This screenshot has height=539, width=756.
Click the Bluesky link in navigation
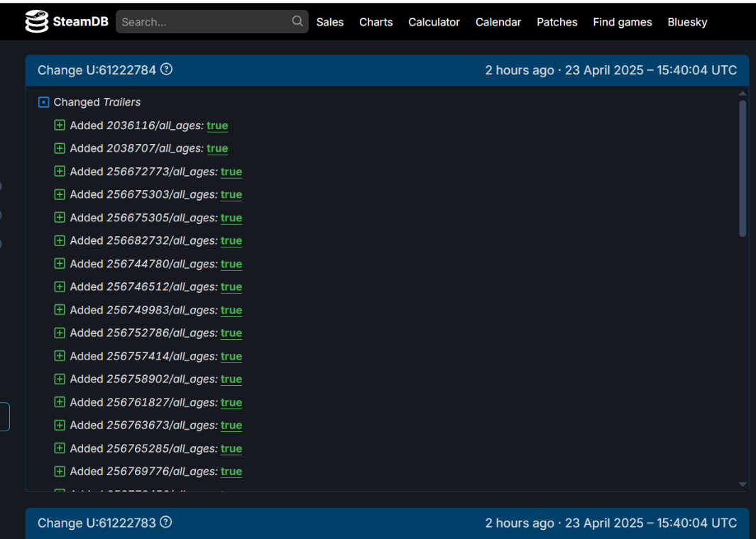click(x=687, y=22)
